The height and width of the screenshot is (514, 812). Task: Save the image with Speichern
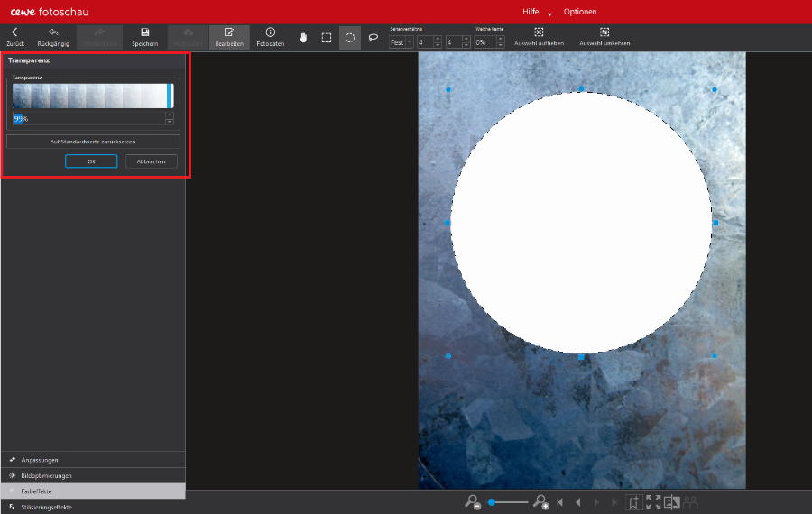144,36
